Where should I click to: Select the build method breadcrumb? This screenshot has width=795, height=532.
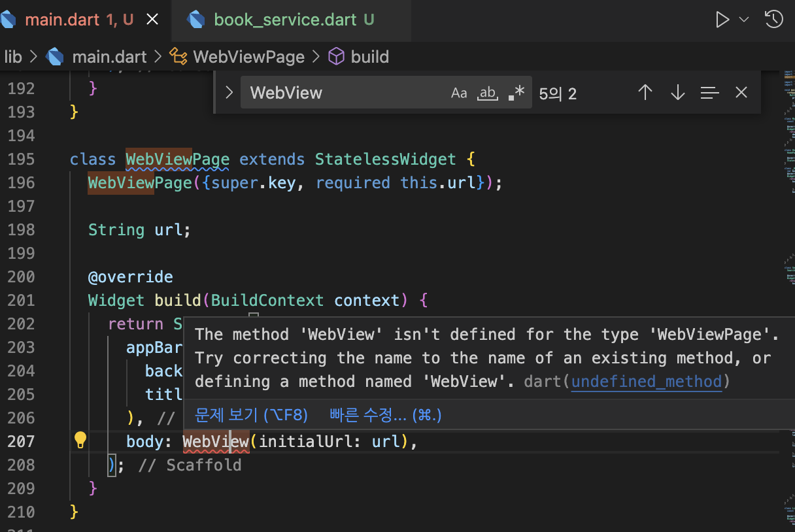tap(370, 57)
